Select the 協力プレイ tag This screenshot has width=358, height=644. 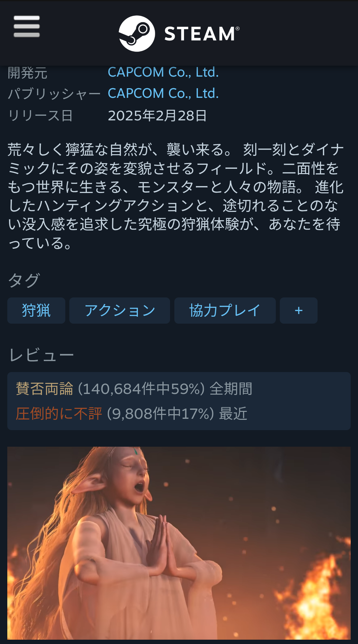coord(225,310)
